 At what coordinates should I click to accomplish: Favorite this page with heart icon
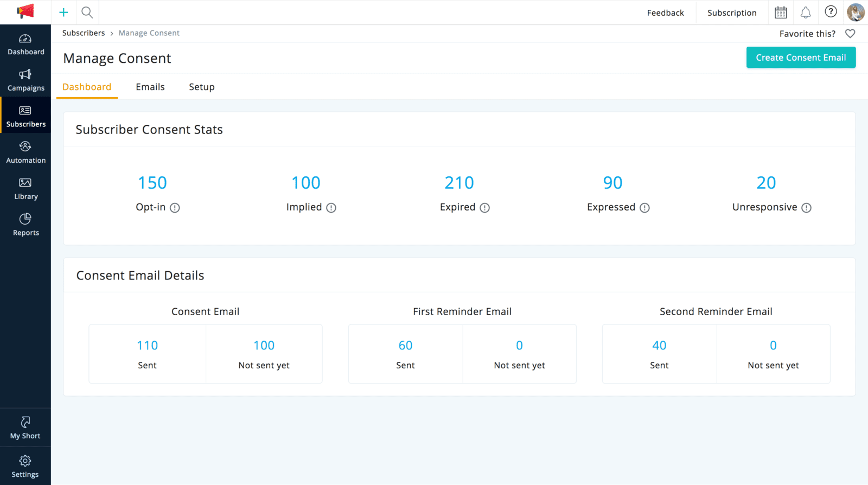[x=850, y=34]
